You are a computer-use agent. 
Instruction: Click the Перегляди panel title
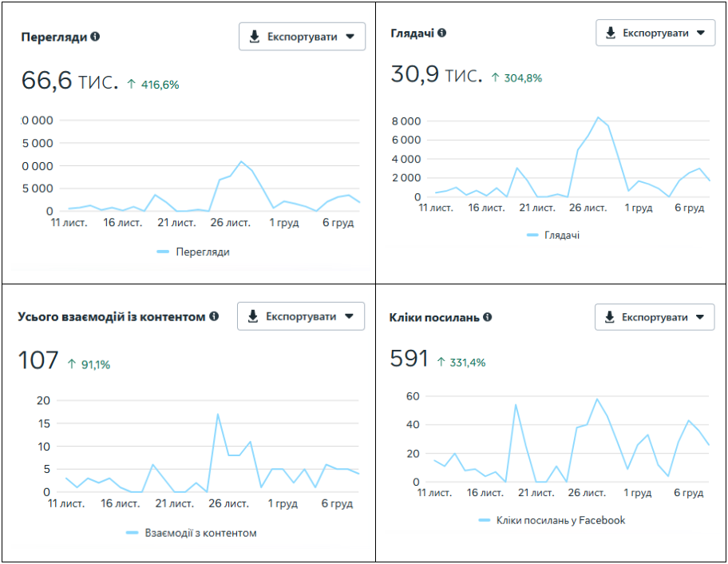[54, 37]
